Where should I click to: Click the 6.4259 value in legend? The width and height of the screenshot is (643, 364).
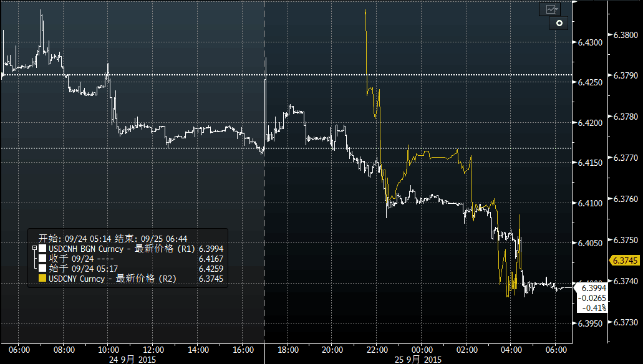211,269
